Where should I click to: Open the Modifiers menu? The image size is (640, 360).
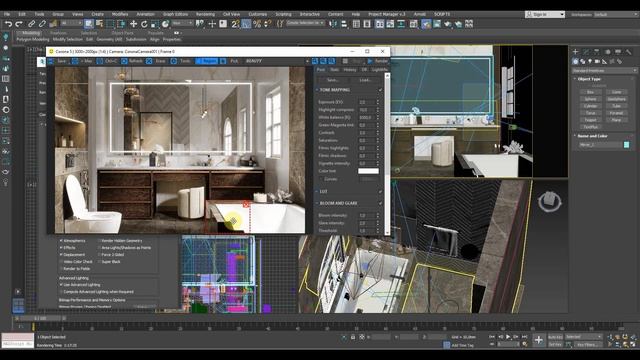pyautogui.click(x=120, y=14)
